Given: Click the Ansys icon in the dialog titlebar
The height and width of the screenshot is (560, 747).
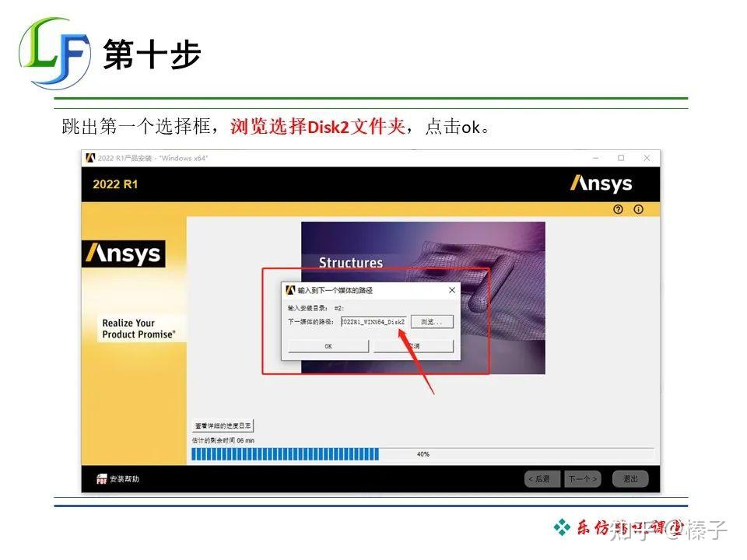Looking at the screenshot, I should pyautogui.click(x=289, y=289).
